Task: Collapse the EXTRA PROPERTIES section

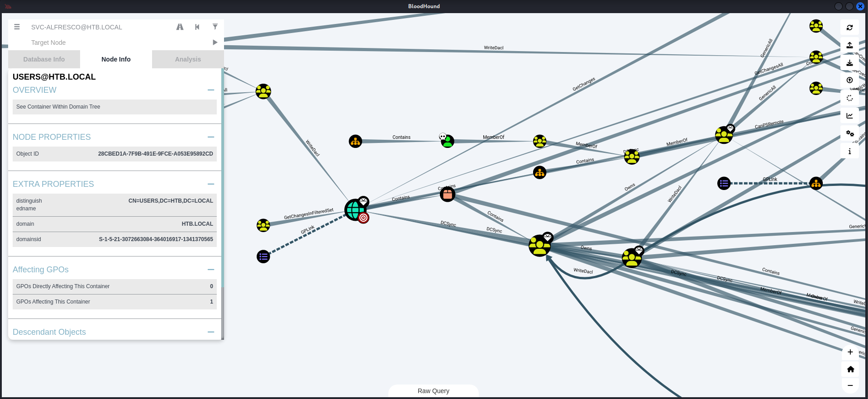Action: [211, 184]
